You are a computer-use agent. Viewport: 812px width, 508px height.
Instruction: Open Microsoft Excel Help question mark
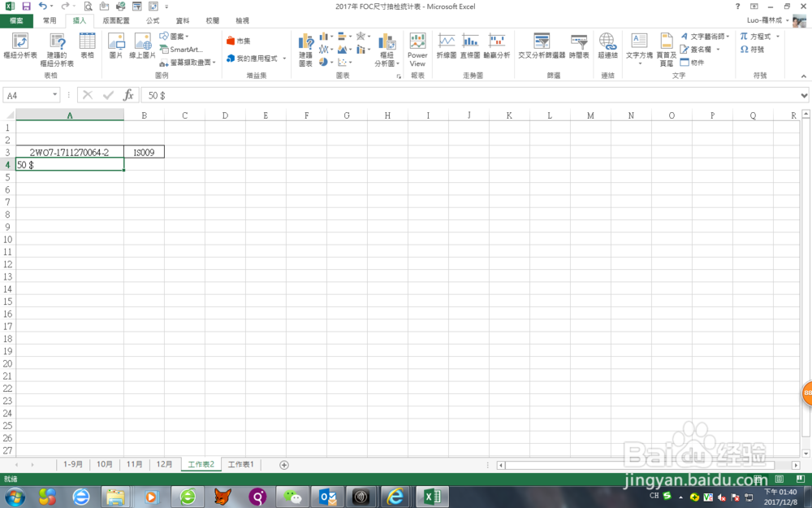point(737,7)
